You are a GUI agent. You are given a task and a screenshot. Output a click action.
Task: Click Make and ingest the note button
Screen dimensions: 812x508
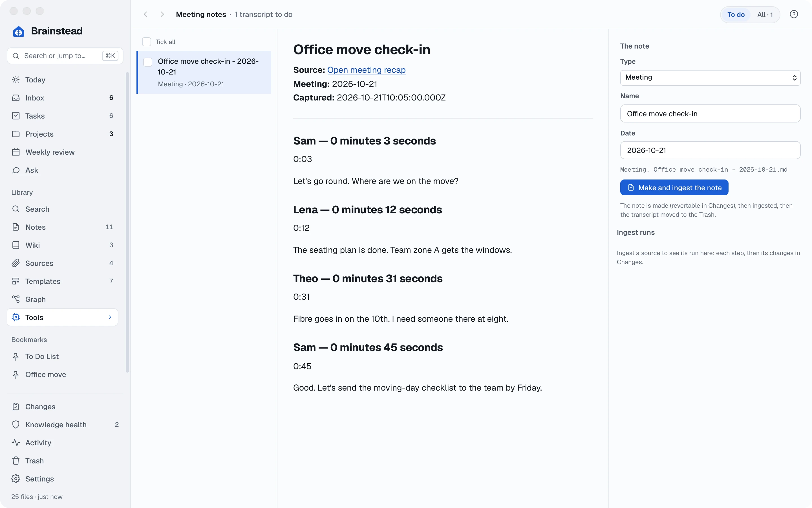pos(674,187)
